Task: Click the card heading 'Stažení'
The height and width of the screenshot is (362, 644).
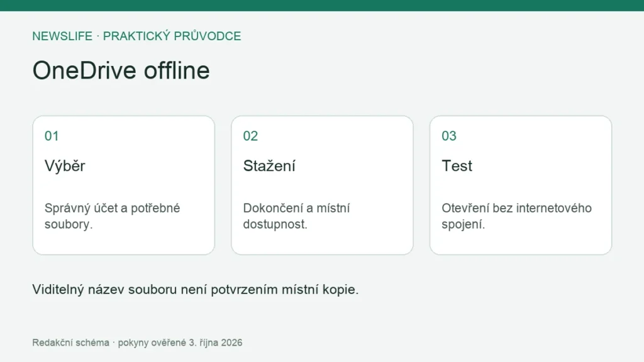Action: click(x=269, y=166)
